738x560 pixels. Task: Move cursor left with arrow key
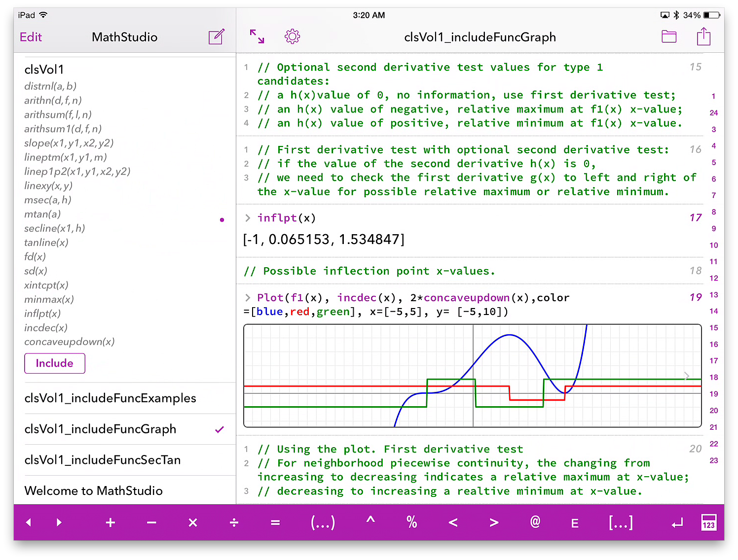pyautogui.click(x=29, y=523)
